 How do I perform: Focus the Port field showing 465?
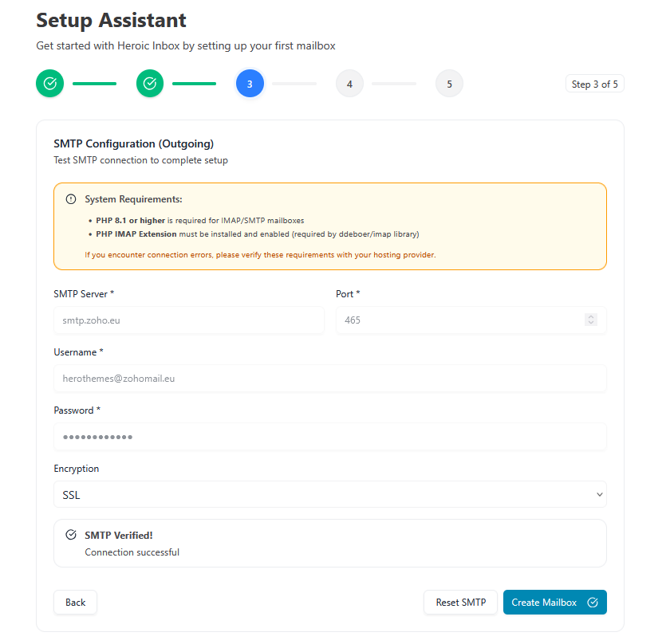tap(459, 320)
